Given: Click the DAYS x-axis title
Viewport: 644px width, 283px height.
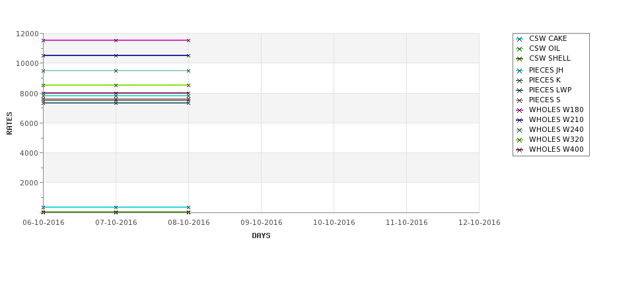Looking at the screenshot, I should tap(261, 236).
